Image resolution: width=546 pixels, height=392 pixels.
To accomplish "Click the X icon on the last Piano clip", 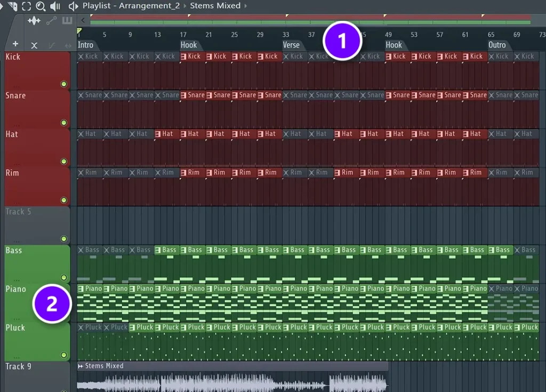I will point(517,289).
